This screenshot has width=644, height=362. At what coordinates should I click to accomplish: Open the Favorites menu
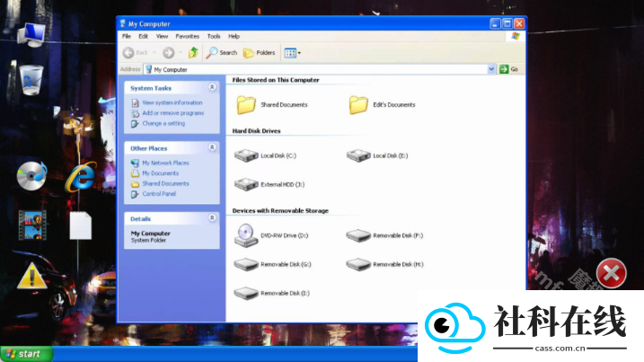click(x=188, y=36)
